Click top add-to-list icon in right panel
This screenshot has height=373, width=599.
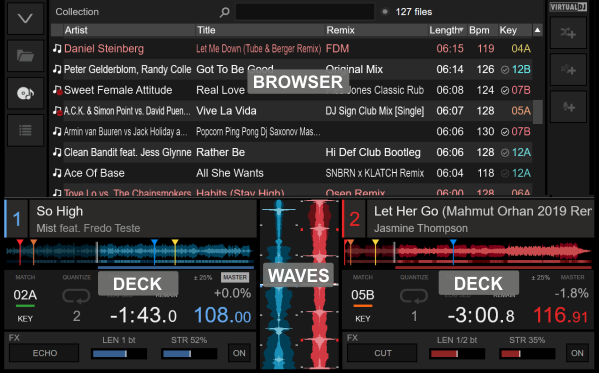tap(568, 33)
